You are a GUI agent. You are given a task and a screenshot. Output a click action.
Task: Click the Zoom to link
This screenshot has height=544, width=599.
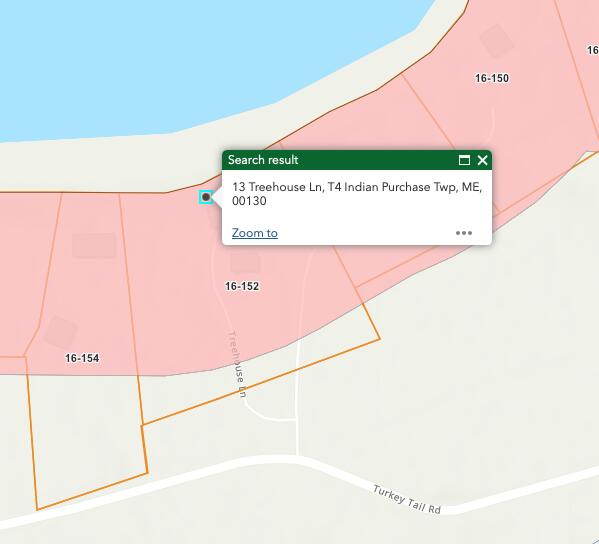255,233
